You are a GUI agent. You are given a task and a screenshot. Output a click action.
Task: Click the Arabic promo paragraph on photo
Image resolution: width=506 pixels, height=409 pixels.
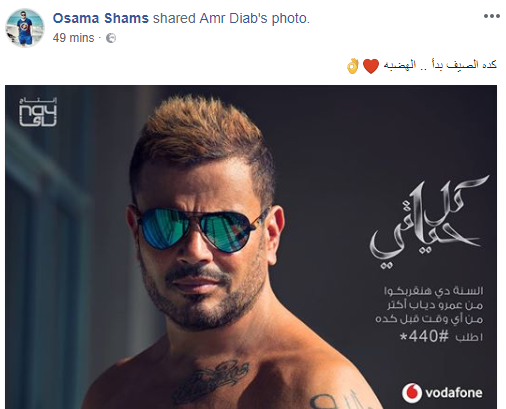tap(429, 305)
